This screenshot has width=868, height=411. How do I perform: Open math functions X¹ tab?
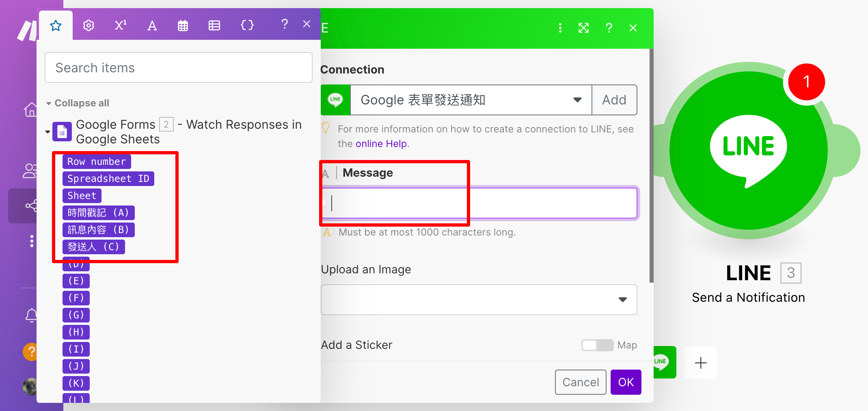120,26
